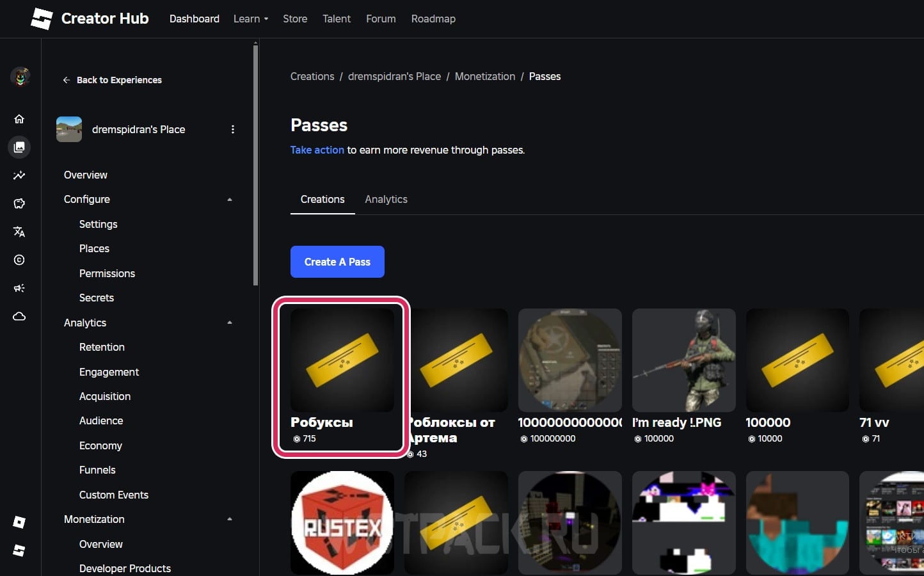
Task: Open the 71 vv pass thumbnail
Action: 891,360
